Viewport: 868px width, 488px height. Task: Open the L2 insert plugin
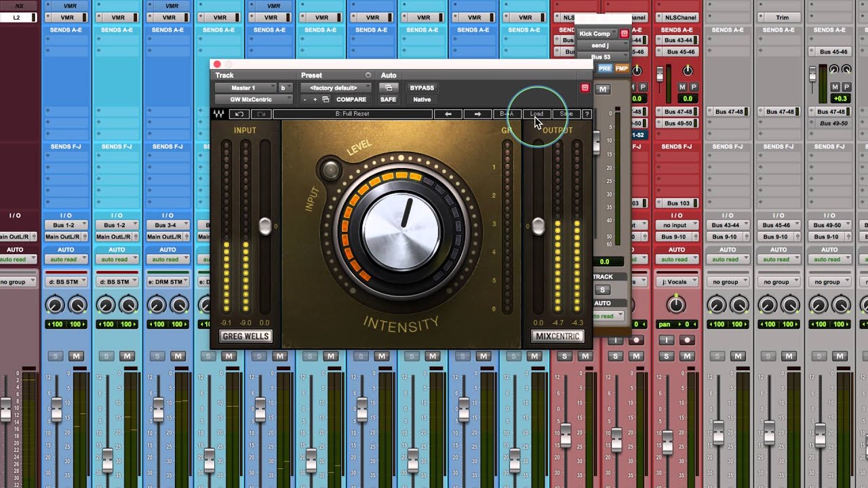pyautogui.click(x=18, y=18)
